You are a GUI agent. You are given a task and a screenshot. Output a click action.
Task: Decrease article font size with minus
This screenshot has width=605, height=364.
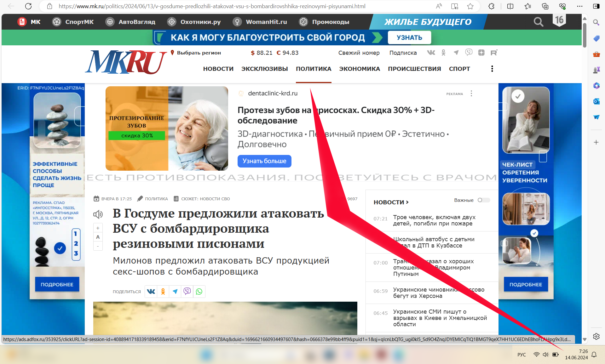coord(98,246)
